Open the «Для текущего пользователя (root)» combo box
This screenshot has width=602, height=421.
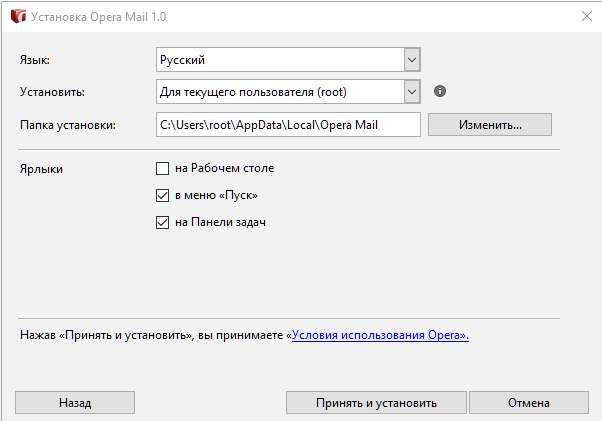point(288,92)
